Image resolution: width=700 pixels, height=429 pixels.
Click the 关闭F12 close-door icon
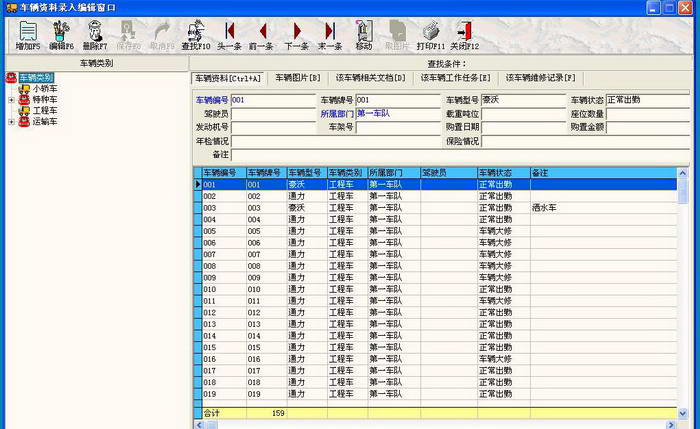tap(464, 31)
